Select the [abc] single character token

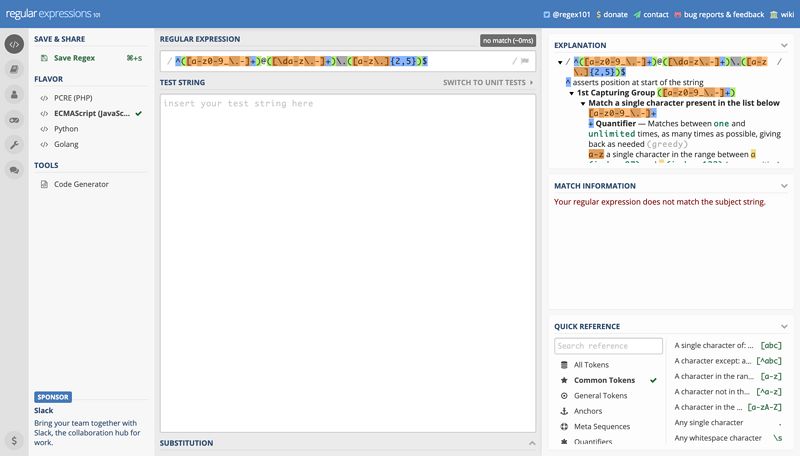728,346
